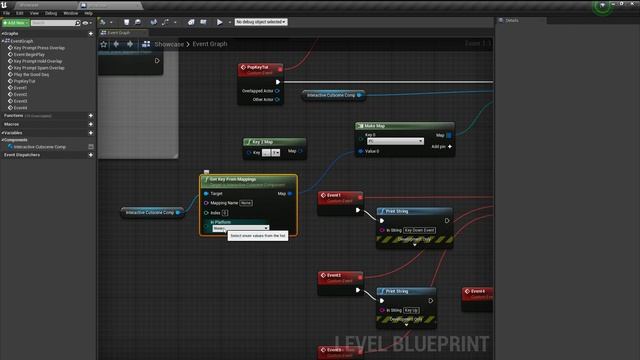Image resolution: width=640 pixels, height=360 pixels.
Task: Open the Edit menu
Action: 20,13
